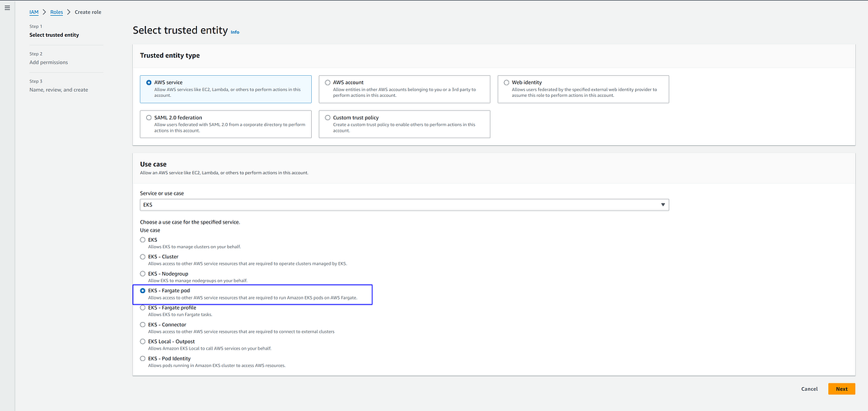Select the EKS - Cluster use case
This screenshot has height=411, width=868.
[x=142, y=256]
